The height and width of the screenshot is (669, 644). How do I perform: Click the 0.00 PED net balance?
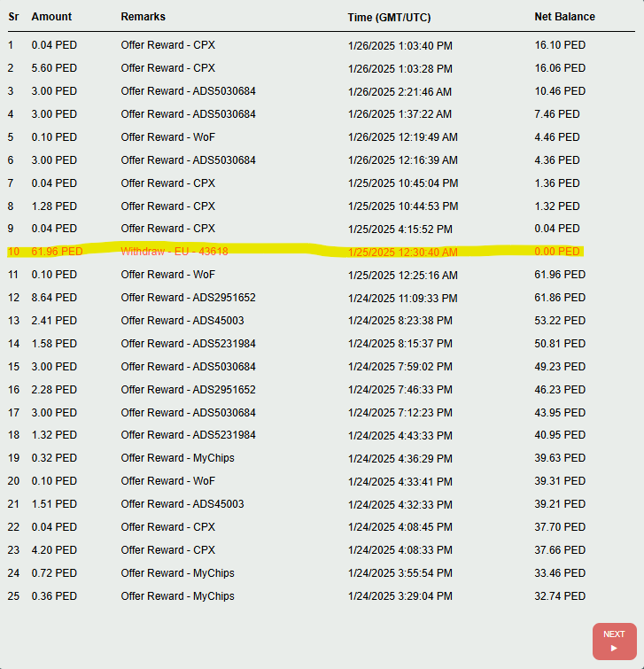(557, 252)
